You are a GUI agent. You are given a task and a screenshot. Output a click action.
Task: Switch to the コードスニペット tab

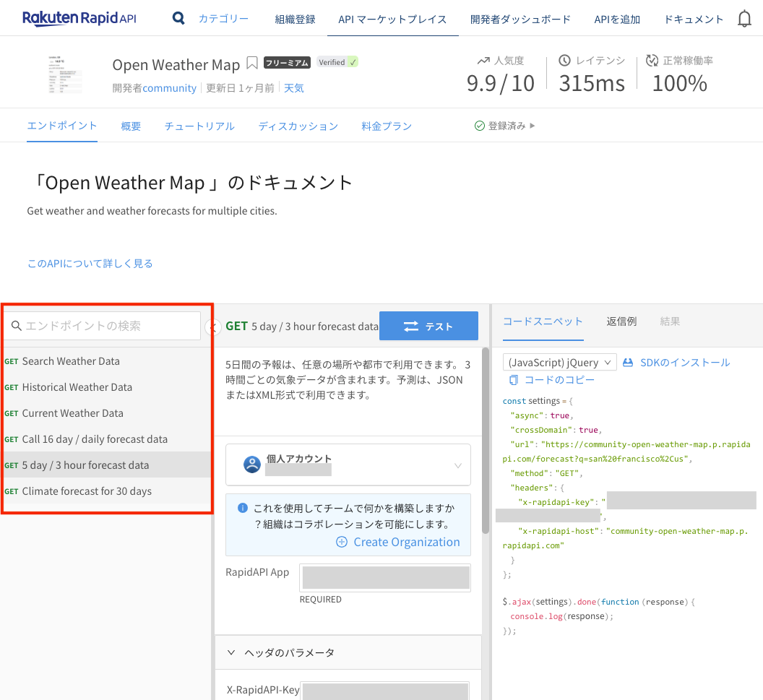tap(543, 321)
